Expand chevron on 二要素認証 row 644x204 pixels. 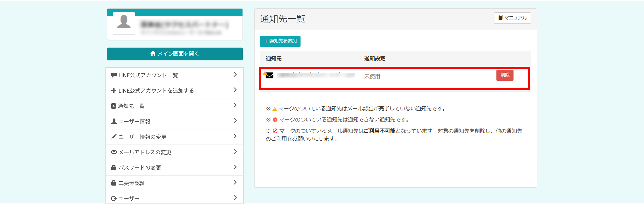click(x=235, y=182)
